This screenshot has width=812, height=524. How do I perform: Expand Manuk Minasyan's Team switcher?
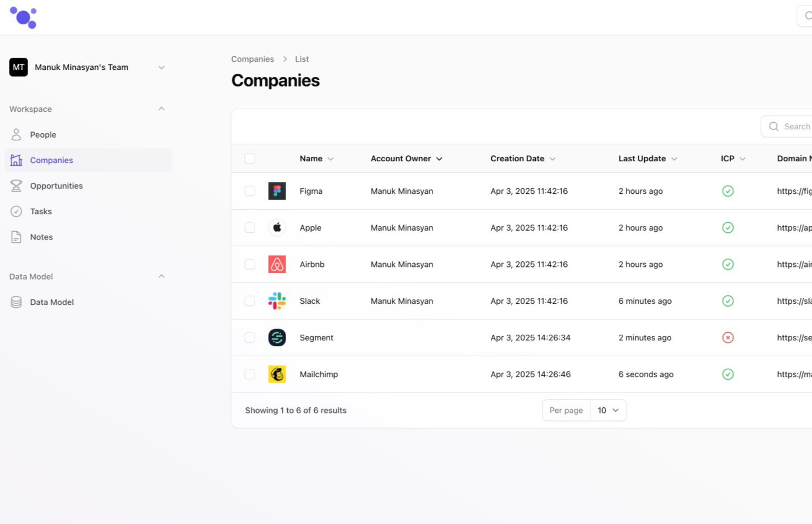tap(161, 67)
